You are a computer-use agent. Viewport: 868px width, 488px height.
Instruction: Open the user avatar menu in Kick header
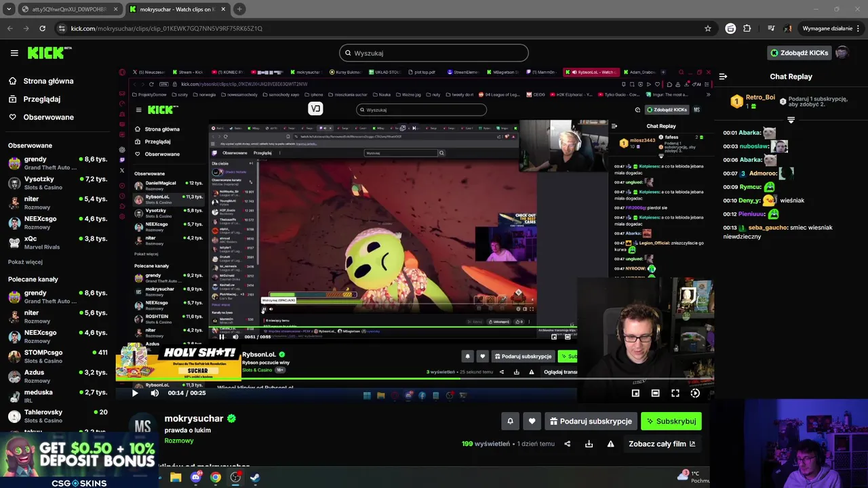842,53
